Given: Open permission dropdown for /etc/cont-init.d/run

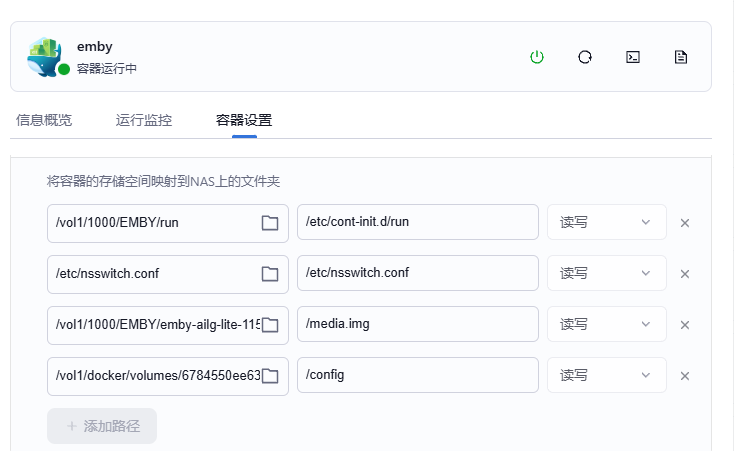Looking at the screenshot, I should [x=607, y=222].
